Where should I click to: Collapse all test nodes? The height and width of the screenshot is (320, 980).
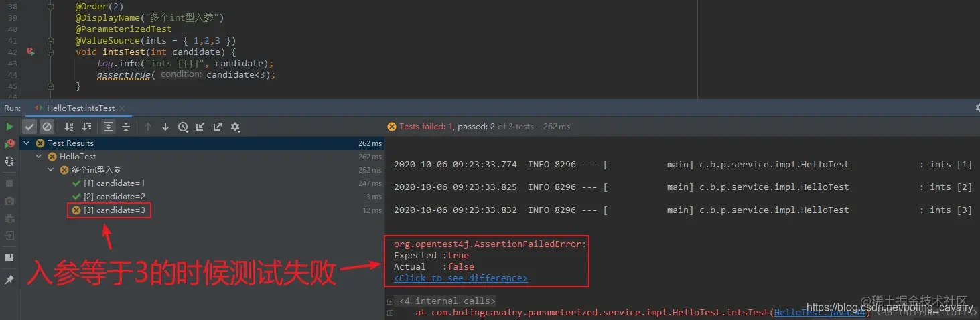click(x=125, y=127)
